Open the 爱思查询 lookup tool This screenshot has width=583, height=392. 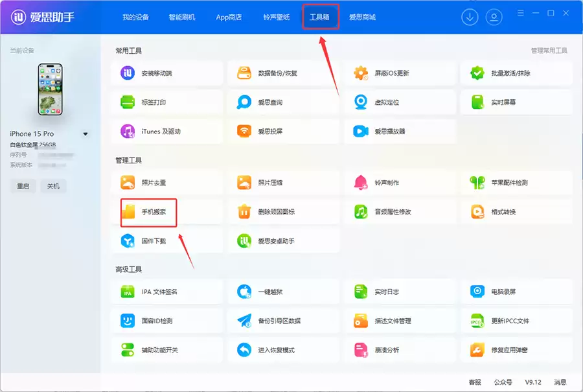(x=283, y=102)
